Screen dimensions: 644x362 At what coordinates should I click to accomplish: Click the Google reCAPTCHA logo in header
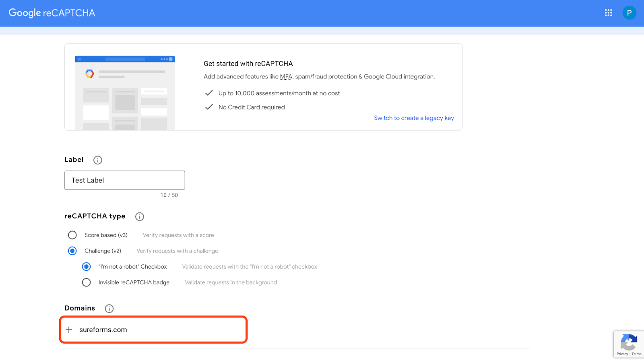[52, 13]
